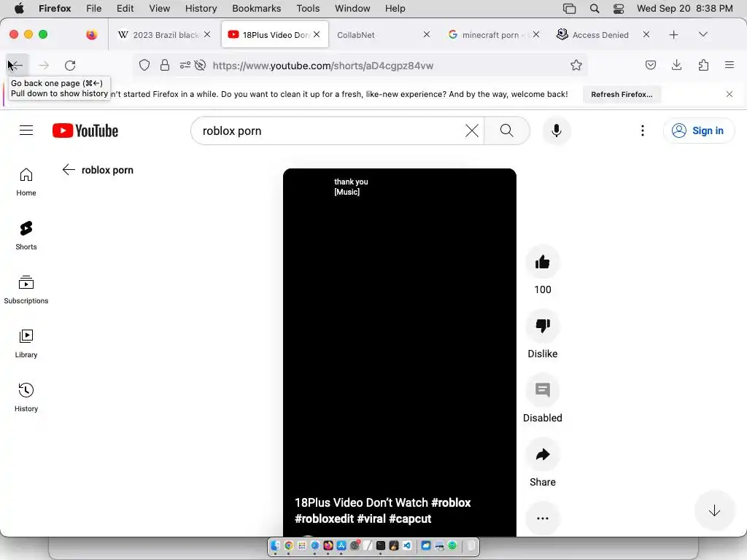This screenshot has width=747, height=560.
Task: Close the 18Plus Video YouTube tab
Action: [317, 34]
